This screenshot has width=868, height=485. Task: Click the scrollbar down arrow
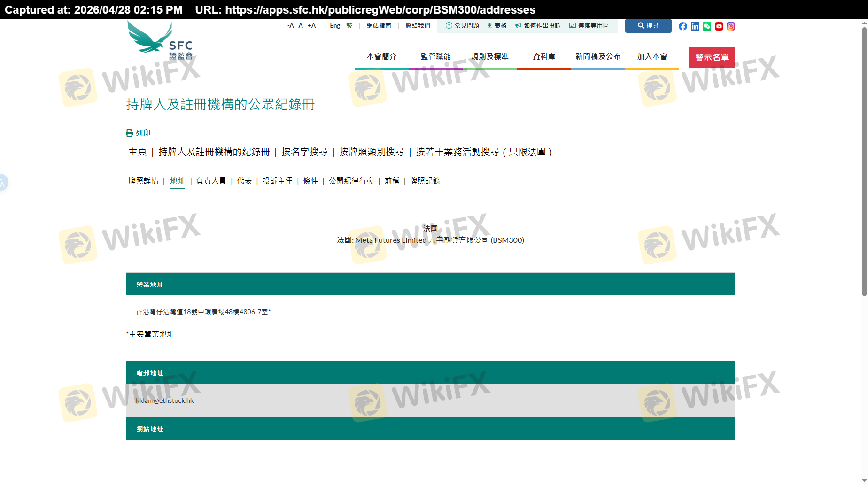(864, 481)
